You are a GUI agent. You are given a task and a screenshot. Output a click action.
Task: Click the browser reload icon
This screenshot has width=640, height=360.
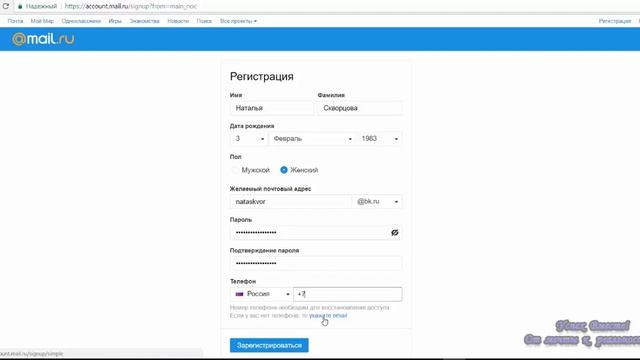point(6,6)
